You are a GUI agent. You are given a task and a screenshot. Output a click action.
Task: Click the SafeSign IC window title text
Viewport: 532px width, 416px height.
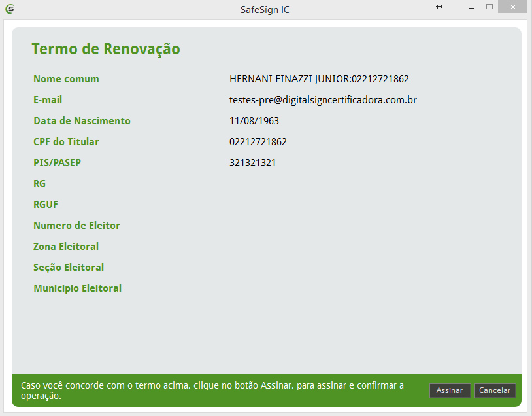265,10
